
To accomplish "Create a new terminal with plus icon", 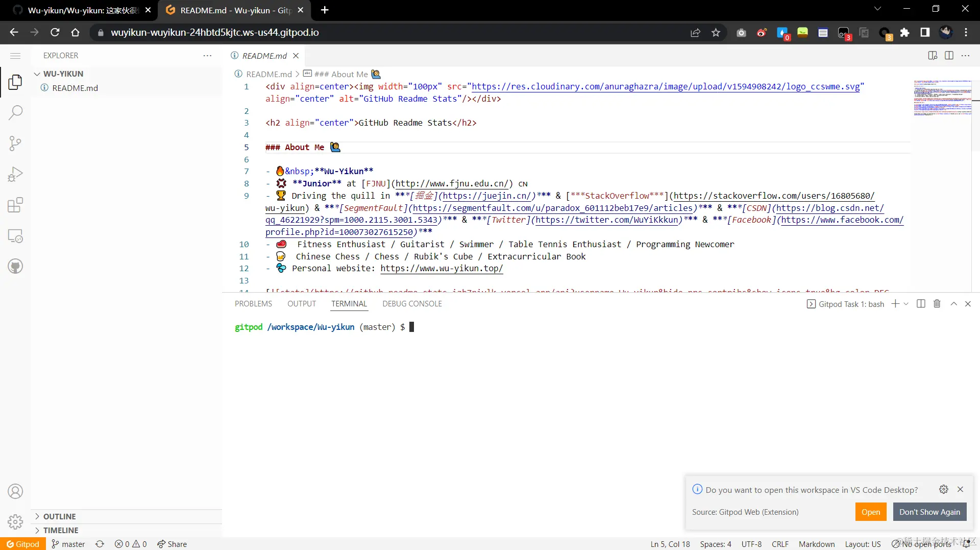I will 895,304.
